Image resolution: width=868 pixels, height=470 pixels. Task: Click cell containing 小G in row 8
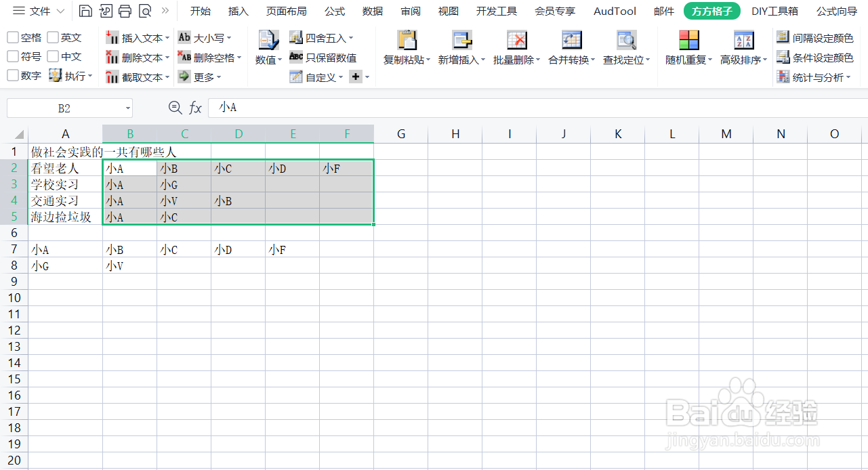pos(65,265)
